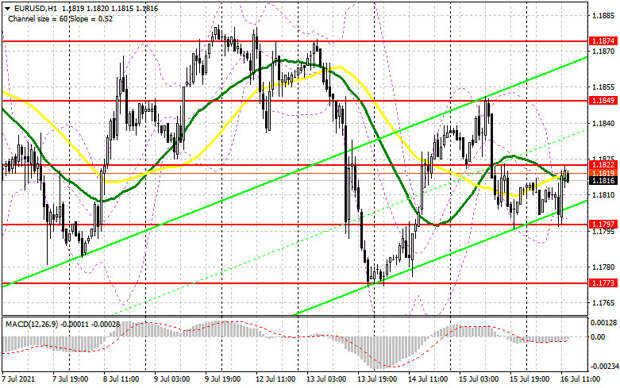
Task: Click the small triangle before EURUSD,H1
Action: click(x=8, y=8)
